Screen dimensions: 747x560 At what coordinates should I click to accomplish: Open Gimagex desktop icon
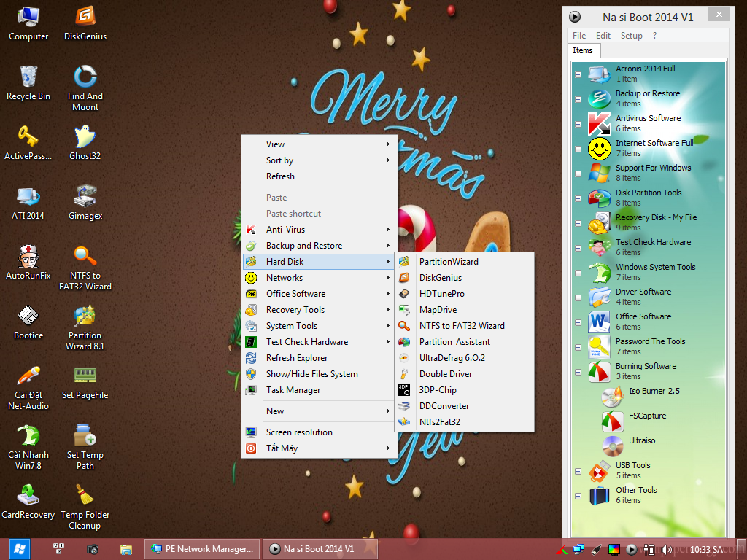coord(85,203)
